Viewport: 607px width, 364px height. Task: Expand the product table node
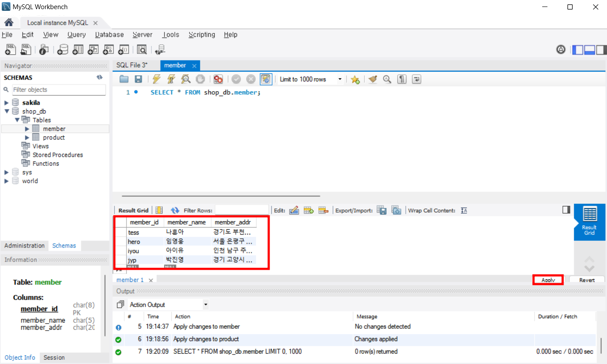click(27, 137)
